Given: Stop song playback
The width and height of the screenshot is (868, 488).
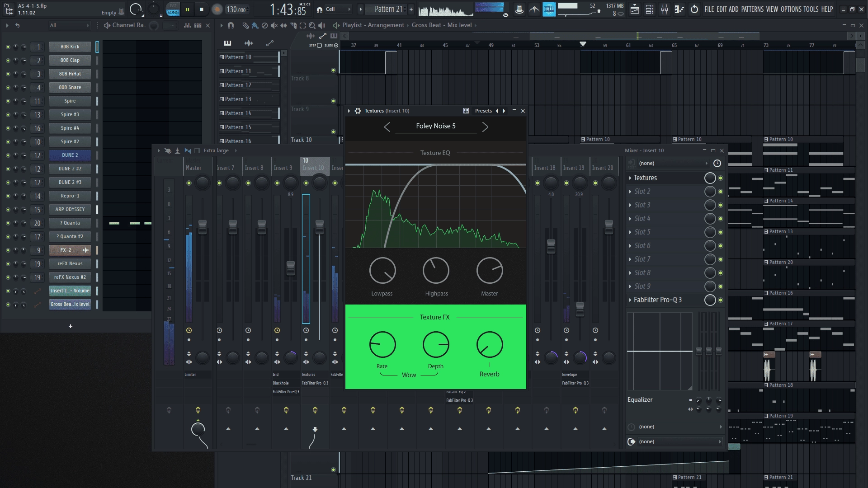Looking at the screenshot, I should [x=202, y=9].
